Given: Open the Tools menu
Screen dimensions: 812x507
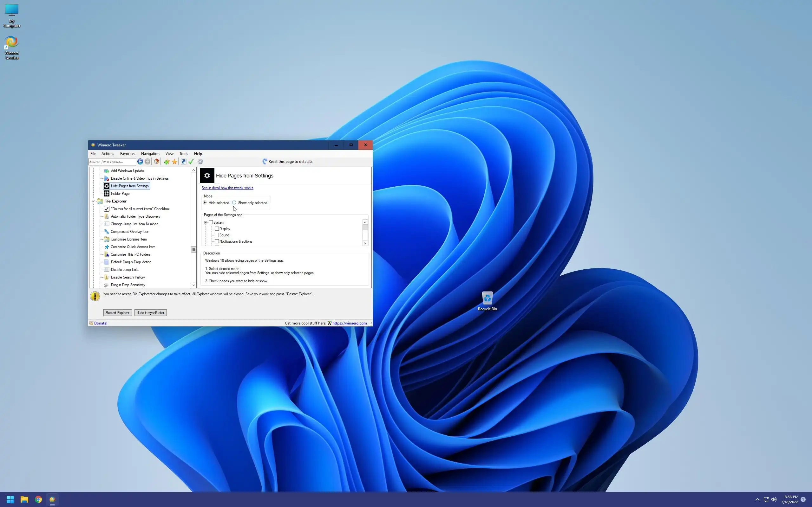Looking at the screenshot, I should coord(184,154).
